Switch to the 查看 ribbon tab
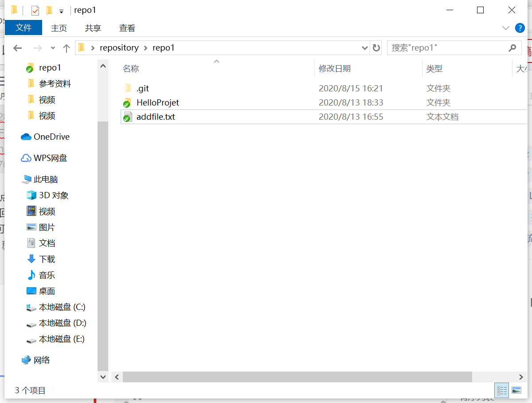The width and height of the screenshot is (532, 403). [x=127, y=28]
